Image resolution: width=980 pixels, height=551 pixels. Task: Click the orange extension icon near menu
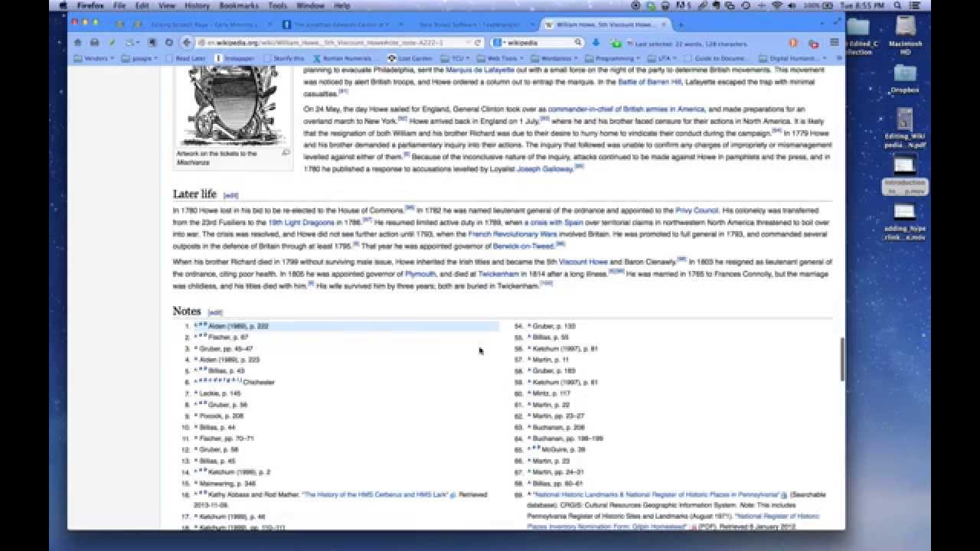coord(793,43)
